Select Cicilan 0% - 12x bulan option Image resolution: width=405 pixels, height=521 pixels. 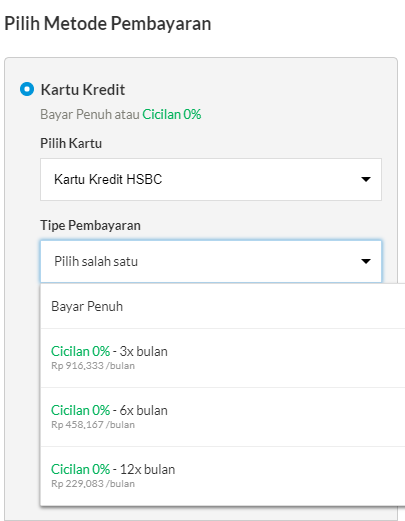tap(223, 476)
